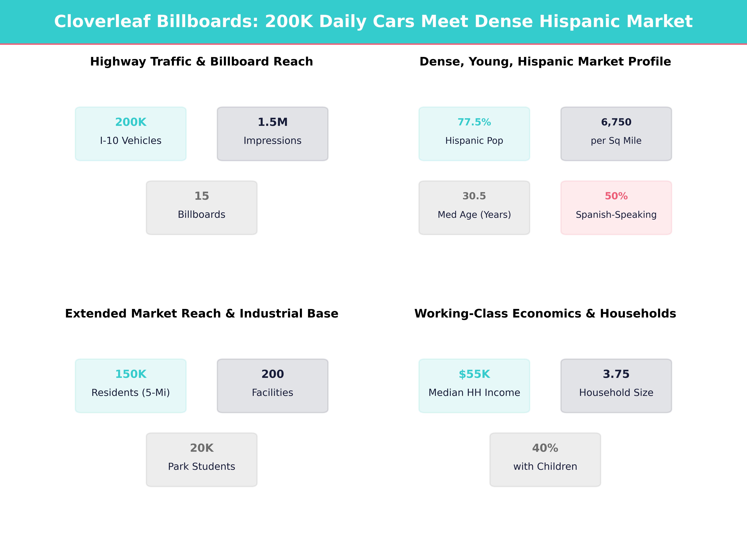The height and width of the screenshot is (560, 747).
Task: Click the 6,750 per Sq Mile card
Action: [616, 134]
